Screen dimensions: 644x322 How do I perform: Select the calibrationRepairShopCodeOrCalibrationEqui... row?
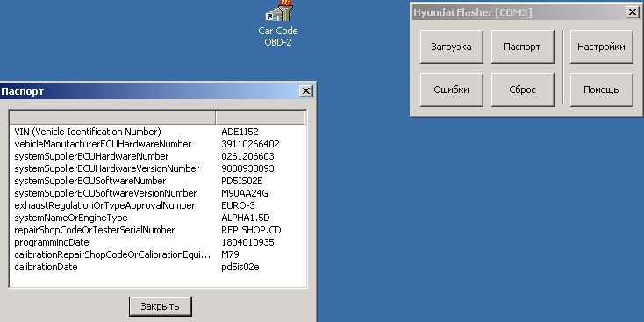coord(158,255)
